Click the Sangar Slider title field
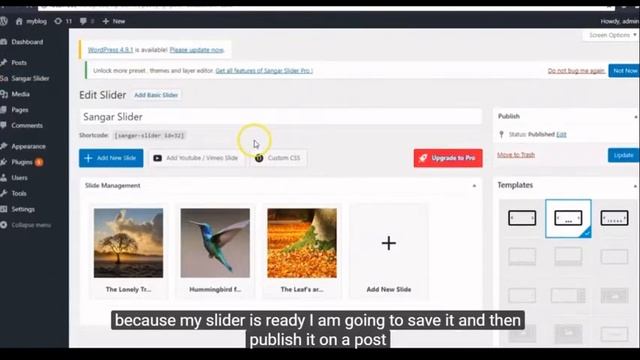The image size is (640, 360). click(281, 117)
